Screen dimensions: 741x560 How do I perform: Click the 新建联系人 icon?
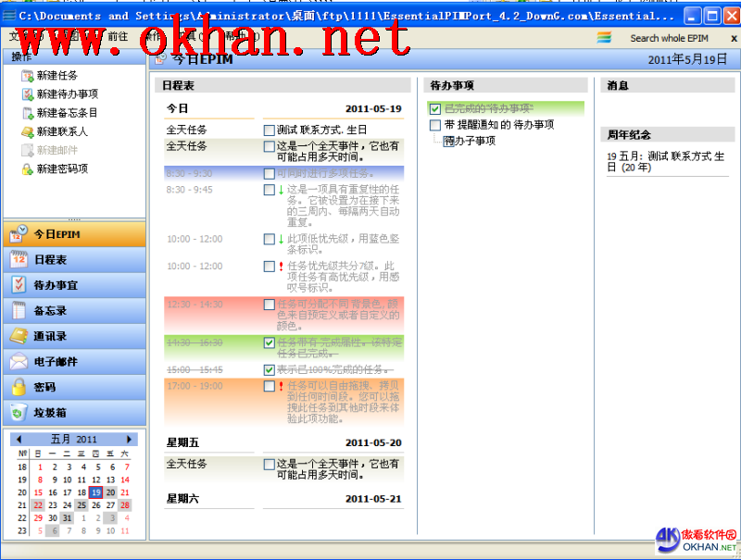[x=28, y=131]
